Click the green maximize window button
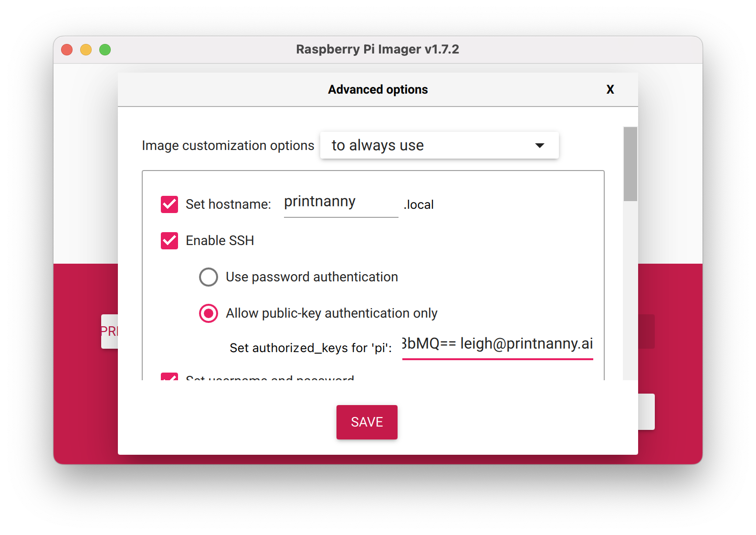756x535 pixels. click(x=105, y=50)
